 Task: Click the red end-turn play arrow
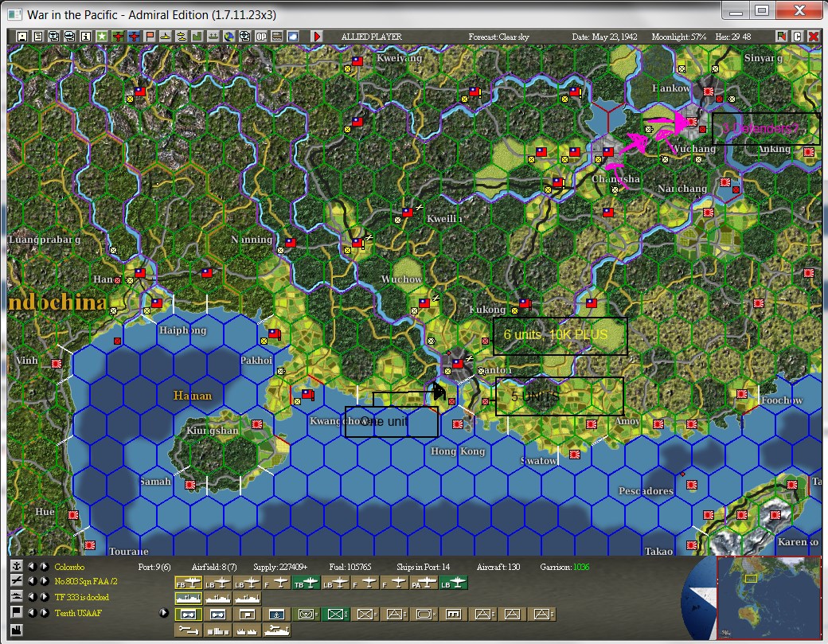click(317, 37)
